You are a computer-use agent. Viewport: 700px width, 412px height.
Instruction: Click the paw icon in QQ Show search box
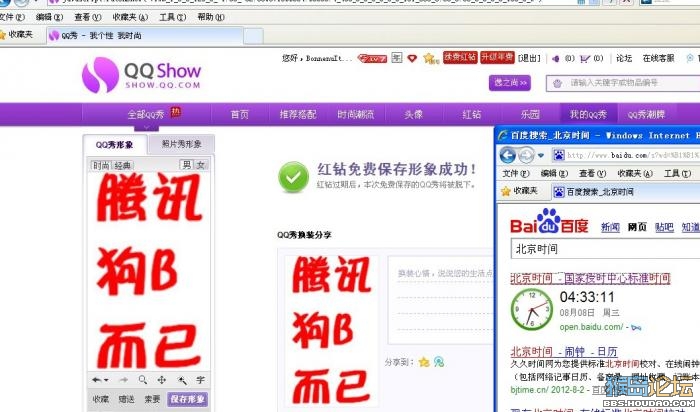557,83
